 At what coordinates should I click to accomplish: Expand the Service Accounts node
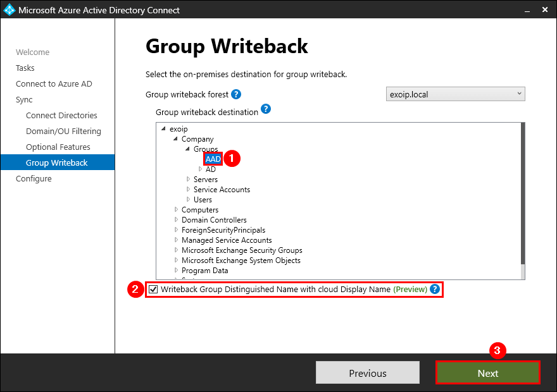point(188,190)
